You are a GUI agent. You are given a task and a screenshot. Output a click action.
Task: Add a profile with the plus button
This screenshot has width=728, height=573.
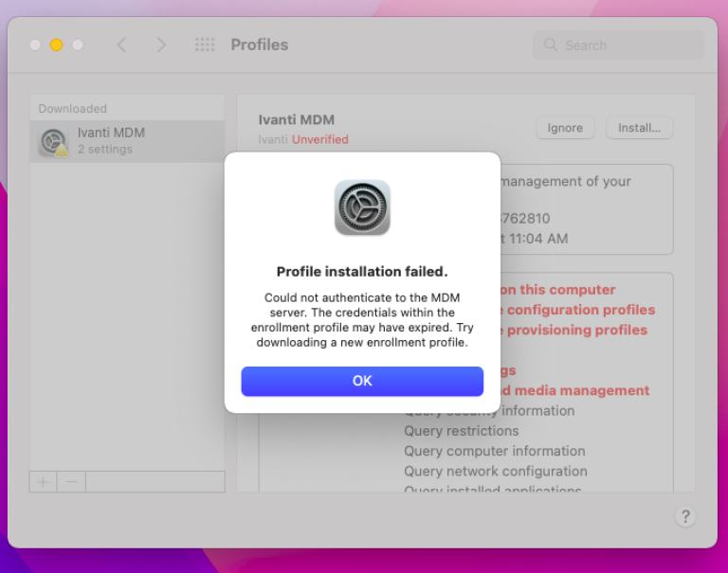tap(43, 481)
